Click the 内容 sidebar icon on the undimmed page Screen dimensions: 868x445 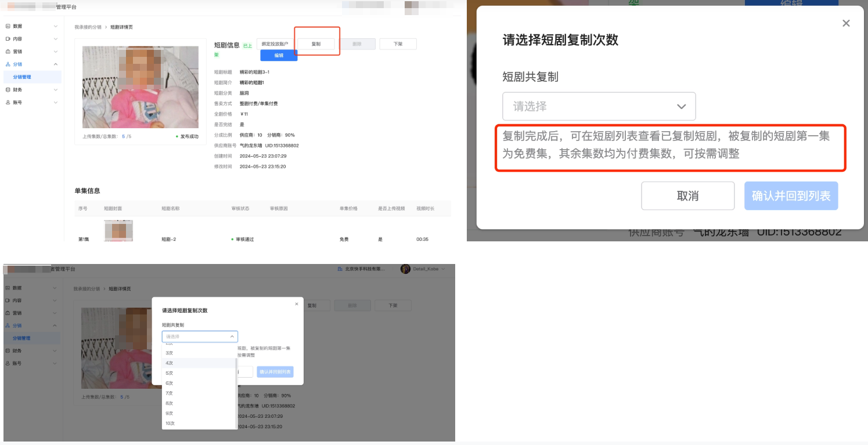8,39
